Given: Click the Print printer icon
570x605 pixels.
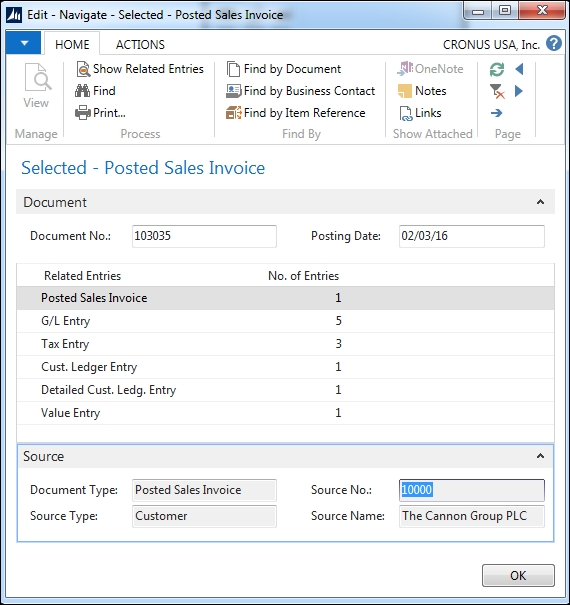Looking at the screenshot, I should click(83, 113).
